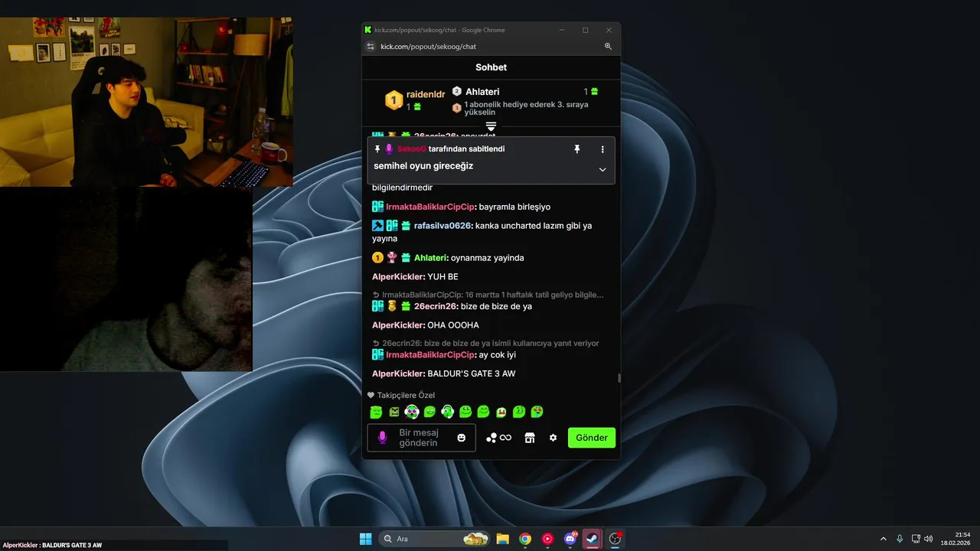Click AlperKickler on the 'OHA OOOHA' message
This screenshot has height=551, width=980.
(398, 325)
